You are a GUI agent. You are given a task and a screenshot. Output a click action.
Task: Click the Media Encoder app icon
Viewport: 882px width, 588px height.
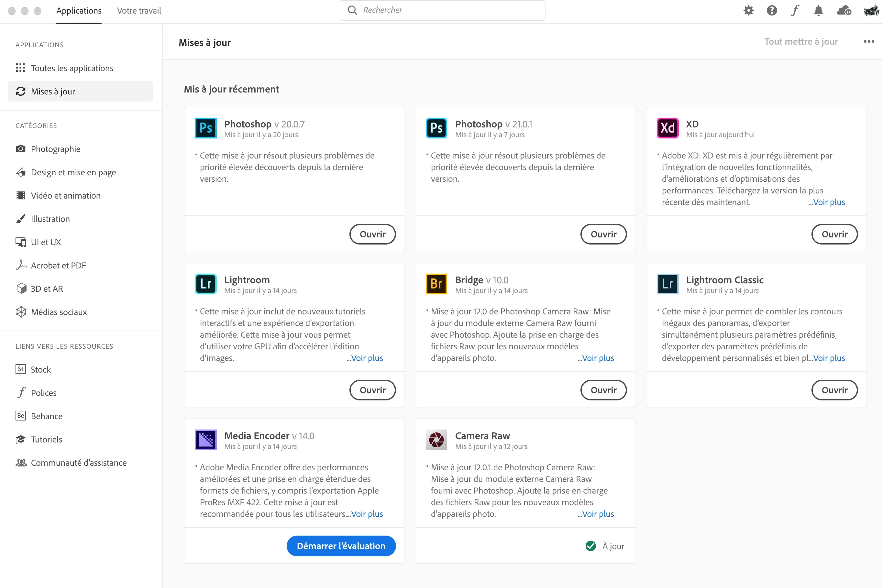click(x=205, y=440)
